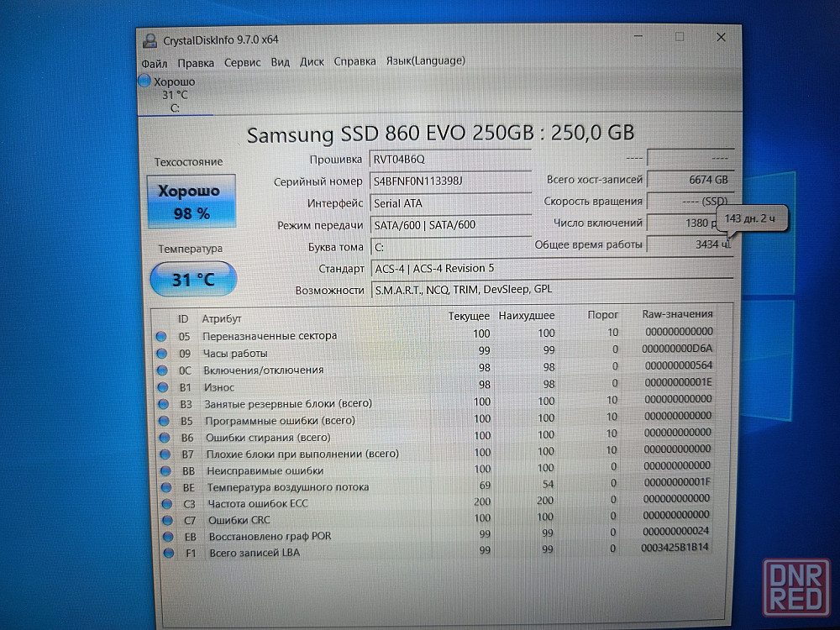Click the firmware field RVT04B6Q
Viewport: 840px width, 630px height.
[449, 159]
